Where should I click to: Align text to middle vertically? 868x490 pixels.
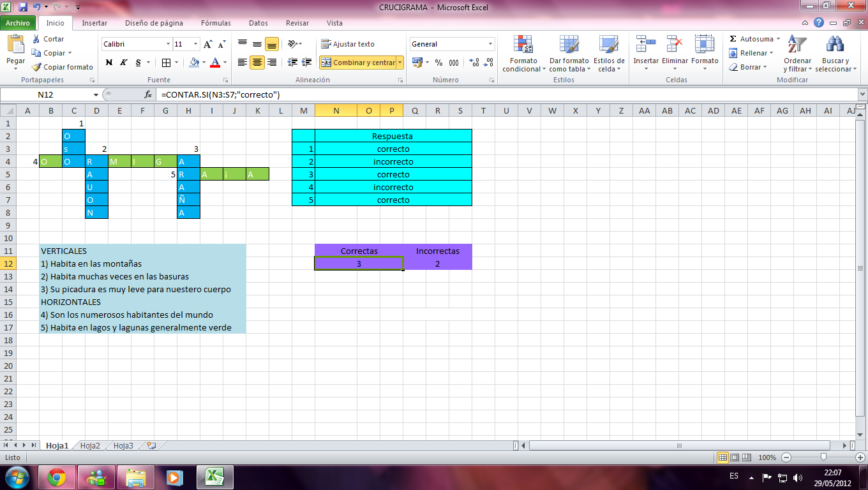pos(257,44)
